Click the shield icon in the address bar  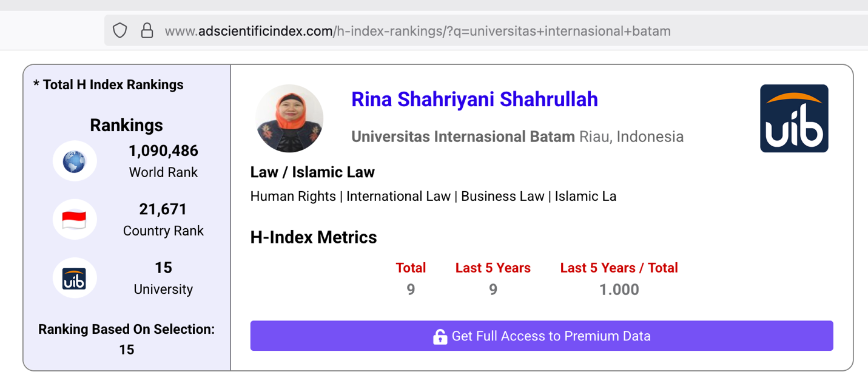click(119, 30)
